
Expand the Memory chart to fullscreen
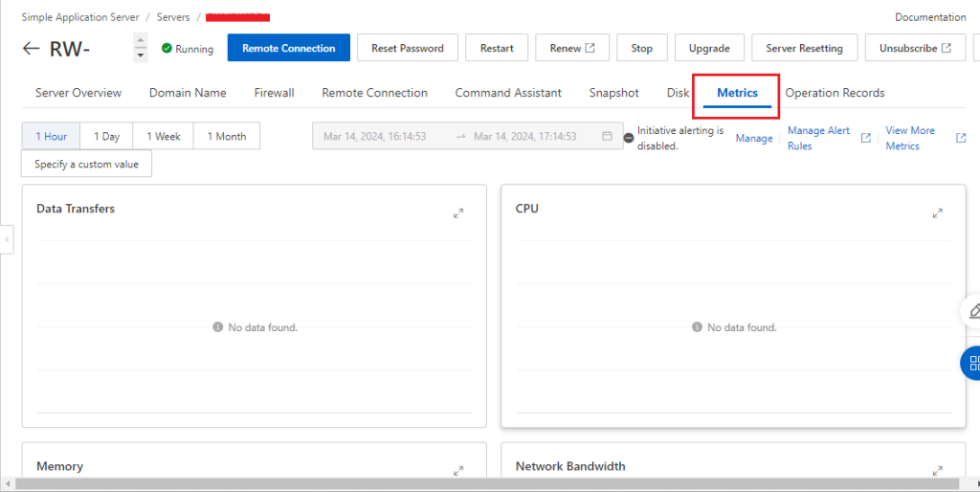458,471
